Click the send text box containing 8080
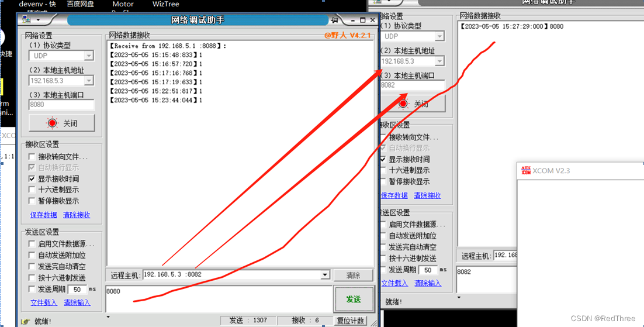Screen dimensions: 644x327 coord(219,298)
